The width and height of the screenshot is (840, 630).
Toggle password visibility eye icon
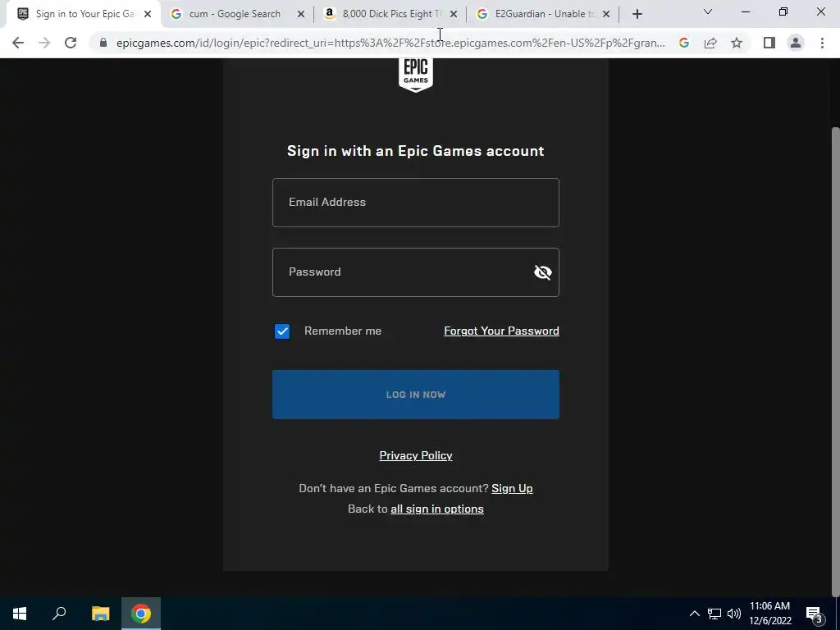(x=543, y=272)
